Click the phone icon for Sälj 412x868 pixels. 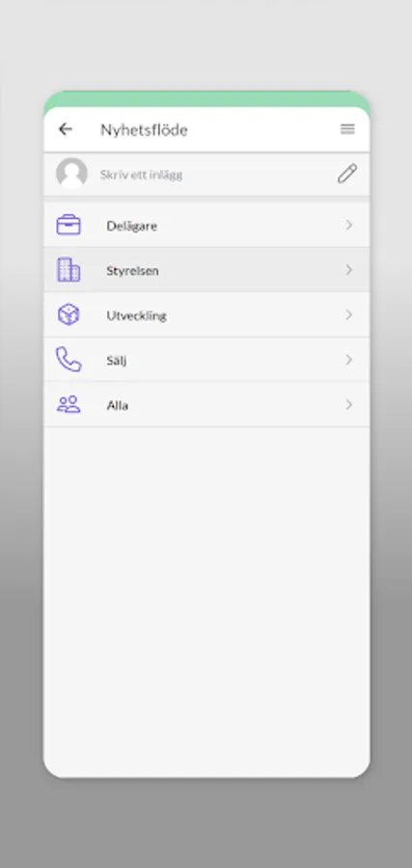click(x=69, y=360)
